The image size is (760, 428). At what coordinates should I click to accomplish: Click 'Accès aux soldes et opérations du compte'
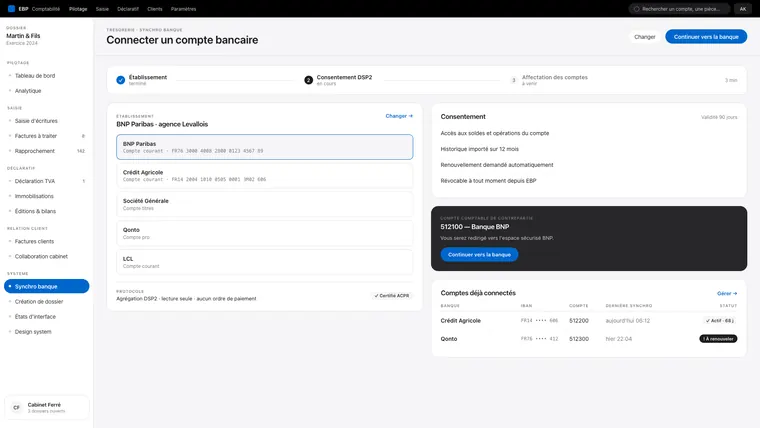click(x=495, y=133)
